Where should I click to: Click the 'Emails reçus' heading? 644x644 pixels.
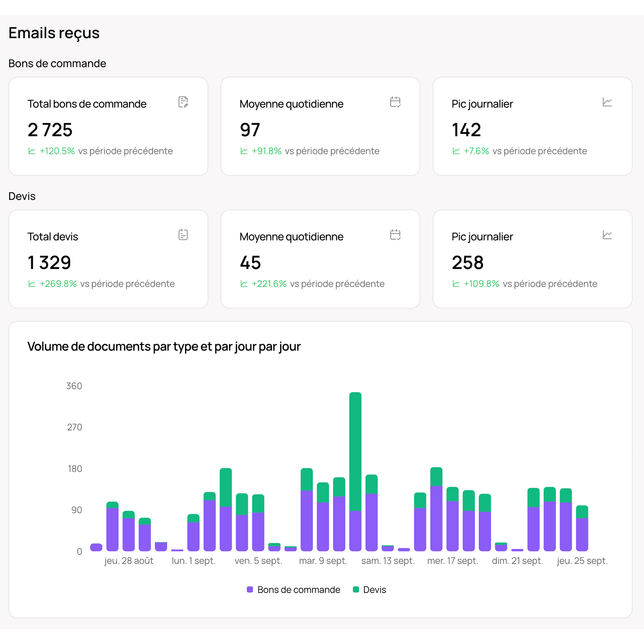coord(54,33)
